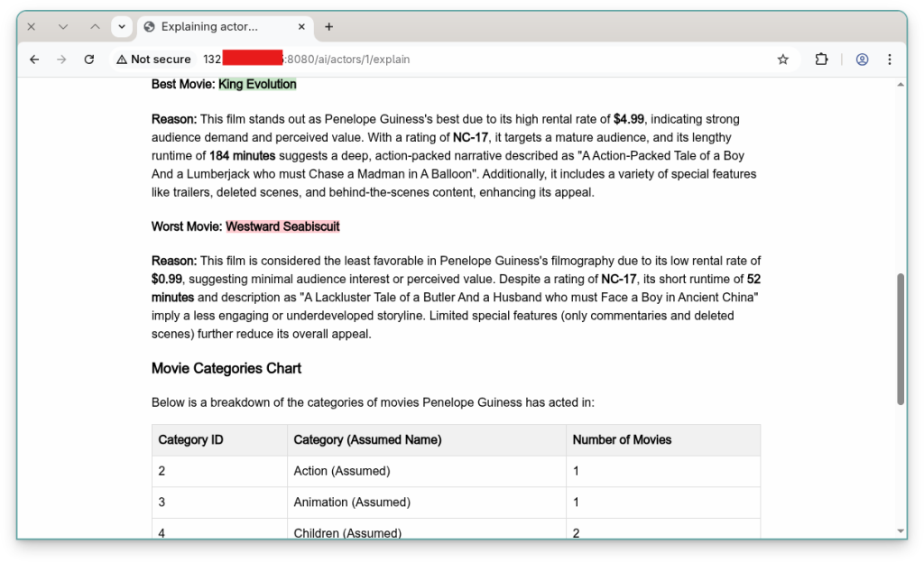Bookmark this page with the star icon
Viewport: 924px width, 562px height.
(x=782, y=60)
